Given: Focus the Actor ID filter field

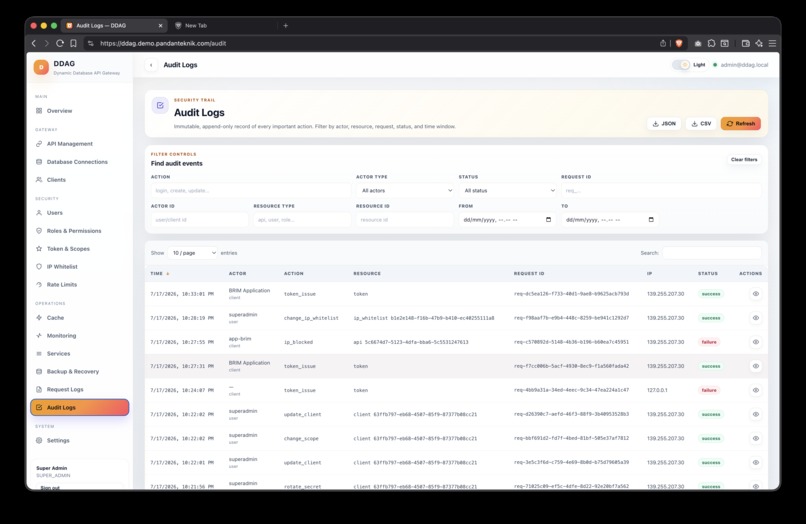Looking at the screenshot, I should [x=199, y=220].
